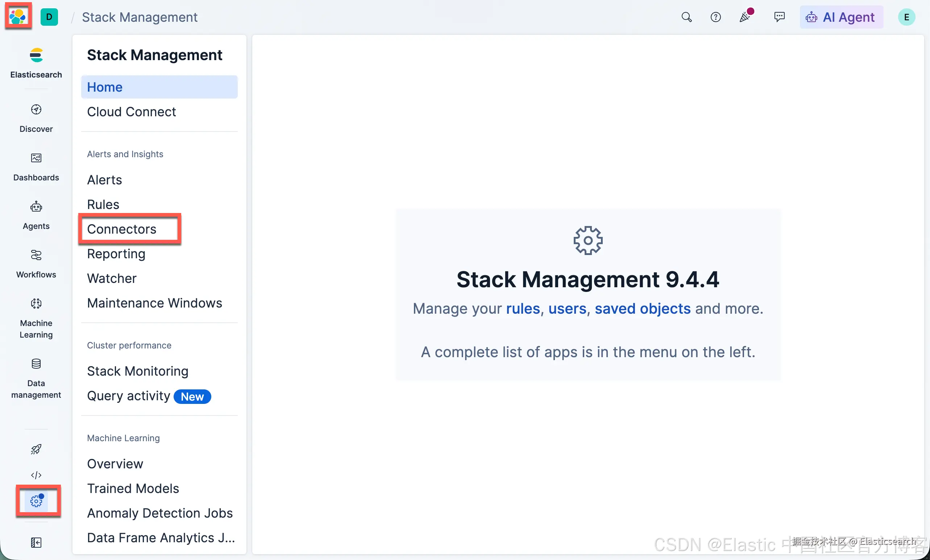Open Watcher
The height and width of the screenshot is (560, 930).
112,278
